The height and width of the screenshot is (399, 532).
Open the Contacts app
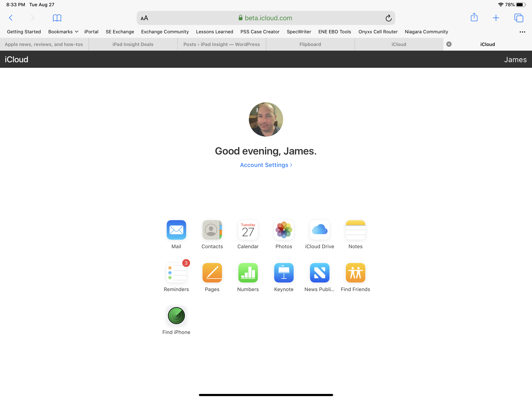(x=212, y=230)
